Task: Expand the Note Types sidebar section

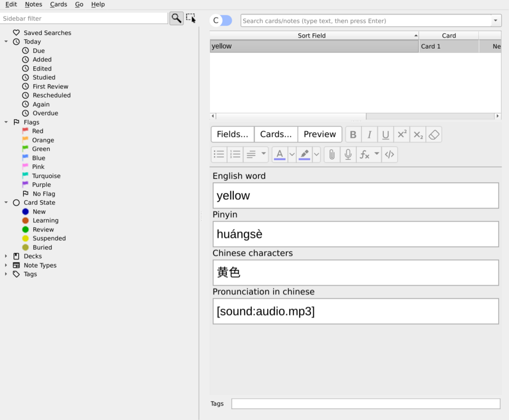Action: click(x=6, y=265)
